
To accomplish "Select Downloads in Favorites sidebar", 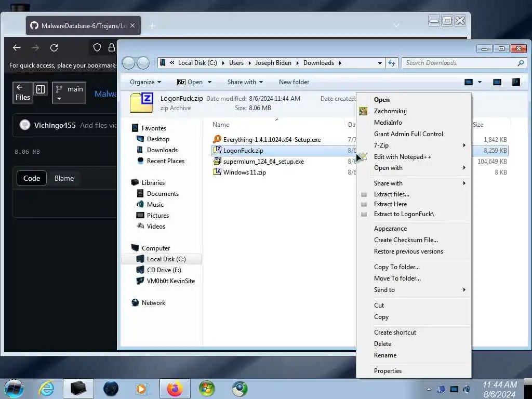I will point(162,150).
